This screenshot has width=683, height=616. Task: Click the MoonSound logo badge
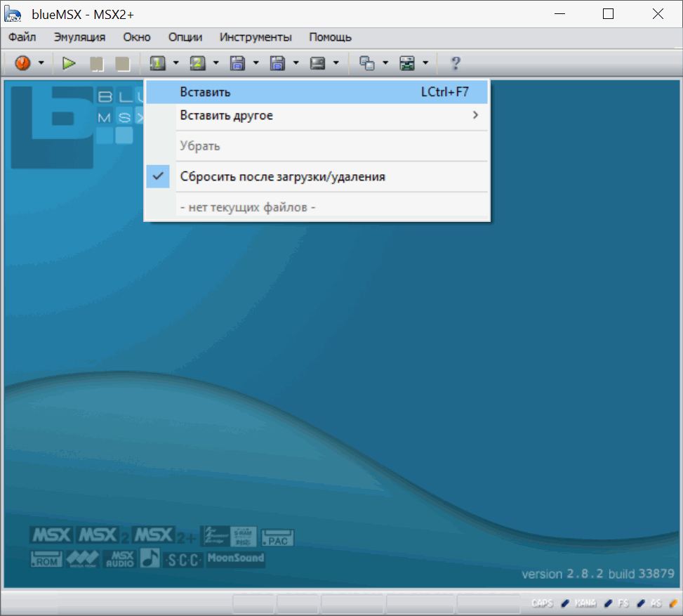click(x=236, y=558)
